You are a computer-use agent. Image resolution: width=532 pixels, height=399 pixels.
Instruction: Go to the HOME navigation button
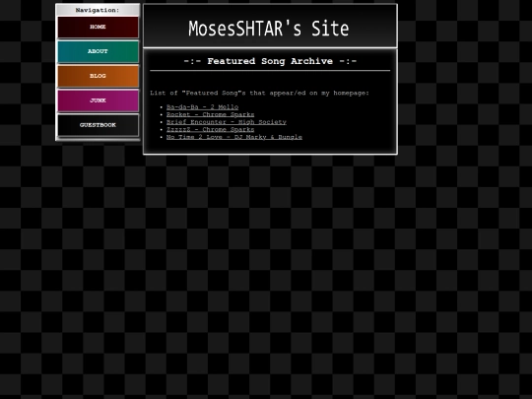point(99,27)
